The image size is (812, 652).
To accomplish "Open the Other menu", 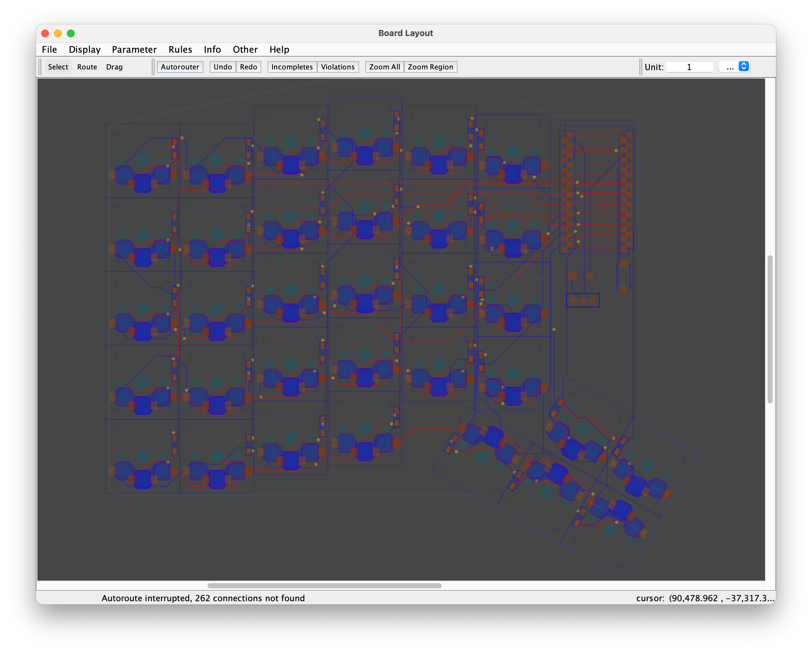I will click(245, 49).
